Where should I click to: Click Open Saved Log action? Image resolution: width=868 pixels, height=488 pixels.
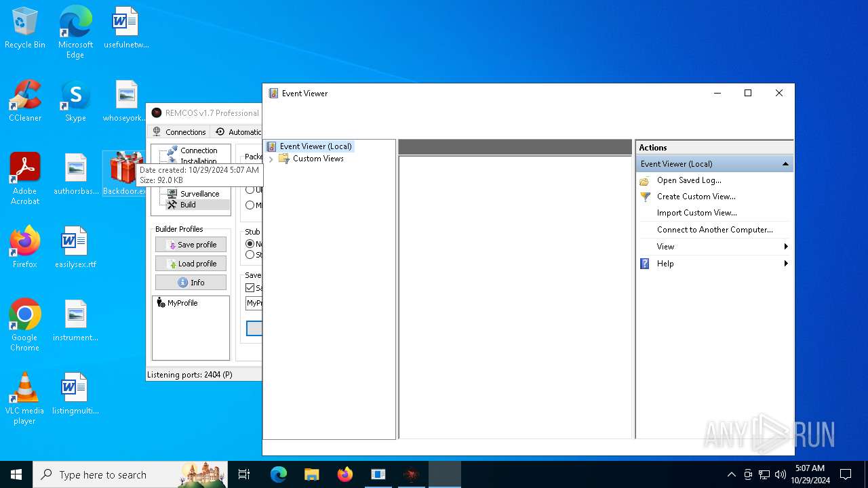point(689,180)
